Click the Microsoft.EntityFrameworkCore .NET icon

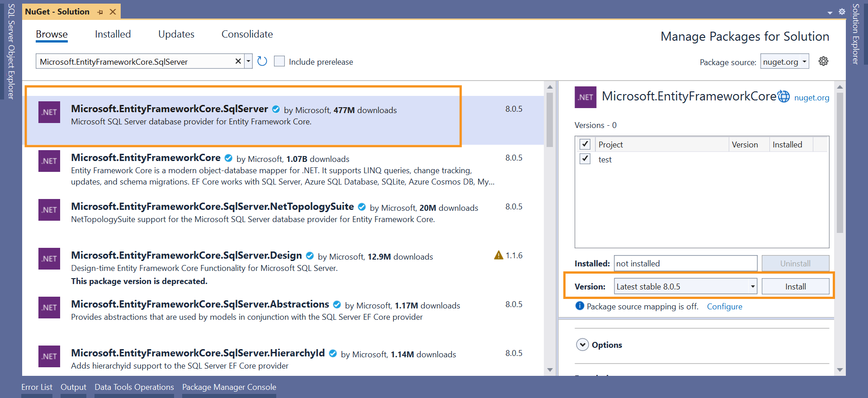coord(49,161)
